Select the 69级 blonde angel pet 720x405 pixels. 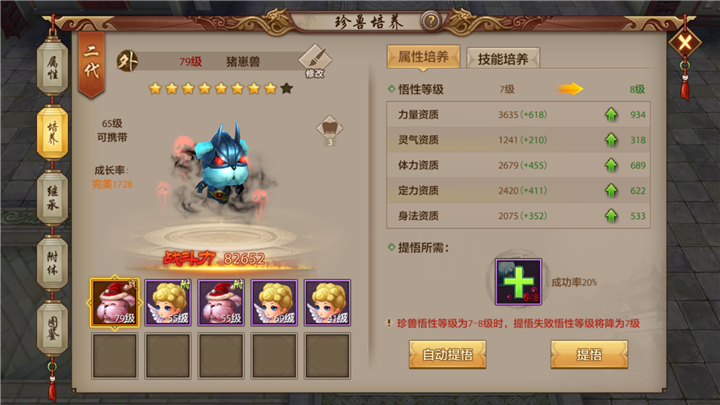point(274,303)
